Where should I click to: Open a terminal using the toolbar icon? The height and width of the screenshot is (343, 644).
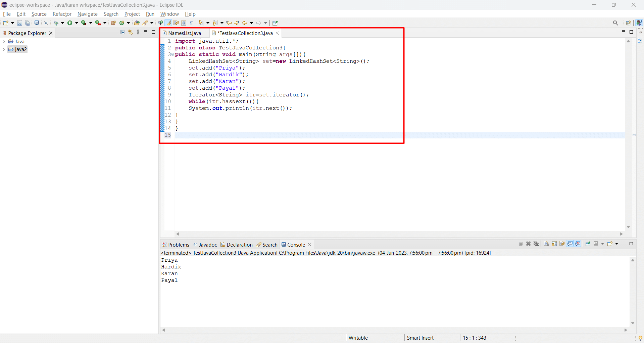(37, 23)
